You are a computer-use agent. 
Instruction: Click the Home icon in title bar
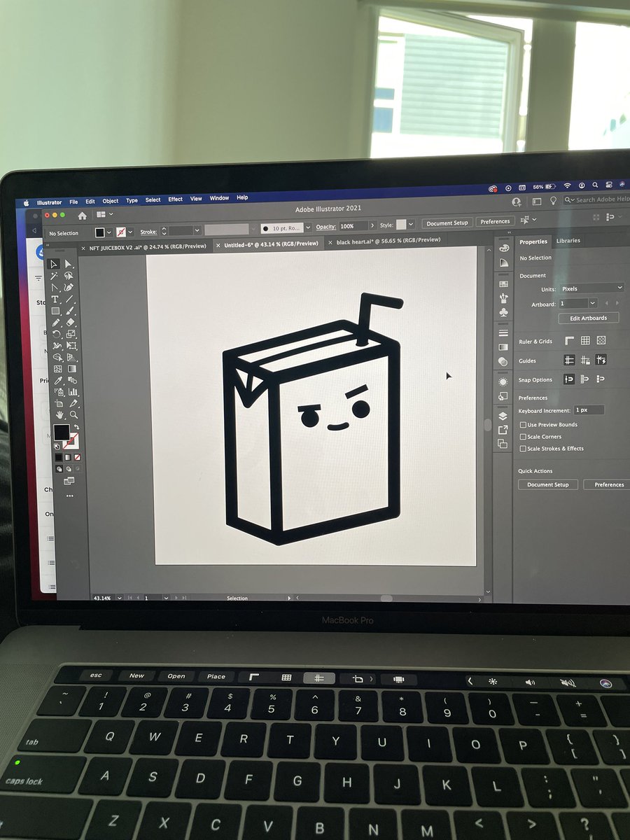point(82,216)
